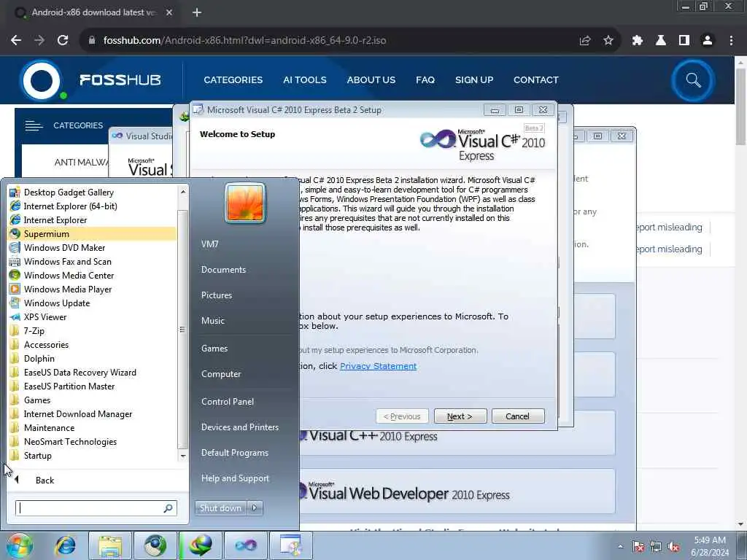Expand the NeoSmart Technologies folder
The width and height of the screenshot is (747, 560).
[x=71, y=441]
